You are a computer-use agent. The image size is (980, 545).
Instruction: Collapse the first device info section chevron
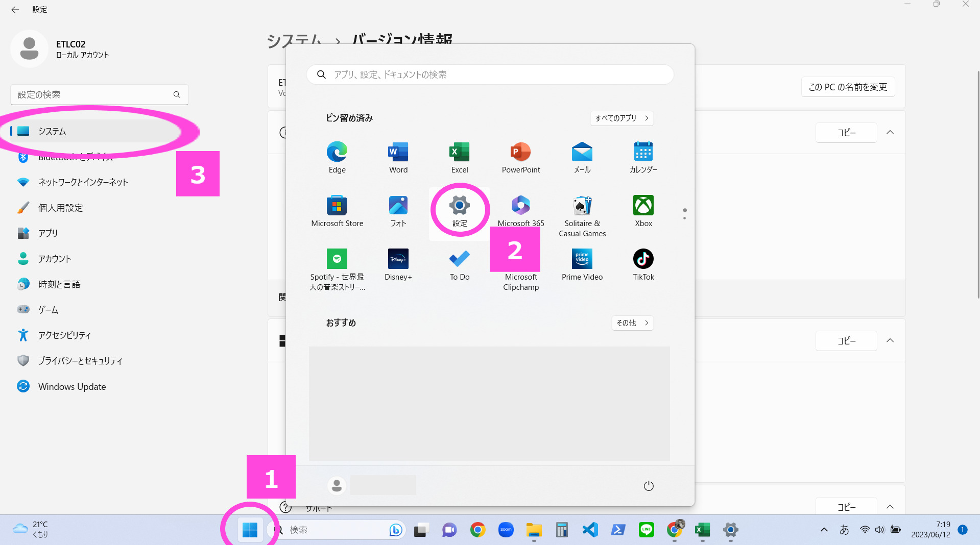[x=890, y=132]
